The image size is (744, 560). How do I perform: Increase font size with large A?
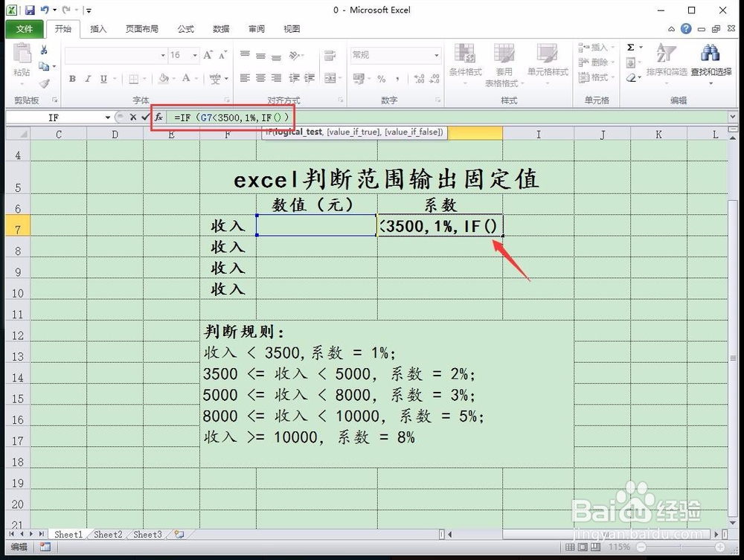208,56
